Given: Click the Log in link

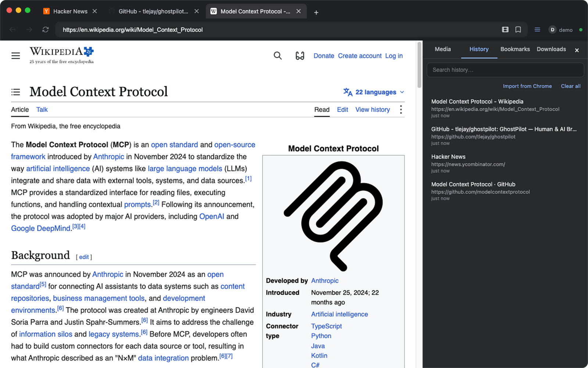Looking at the screenshot, I should tap(394, 56).
